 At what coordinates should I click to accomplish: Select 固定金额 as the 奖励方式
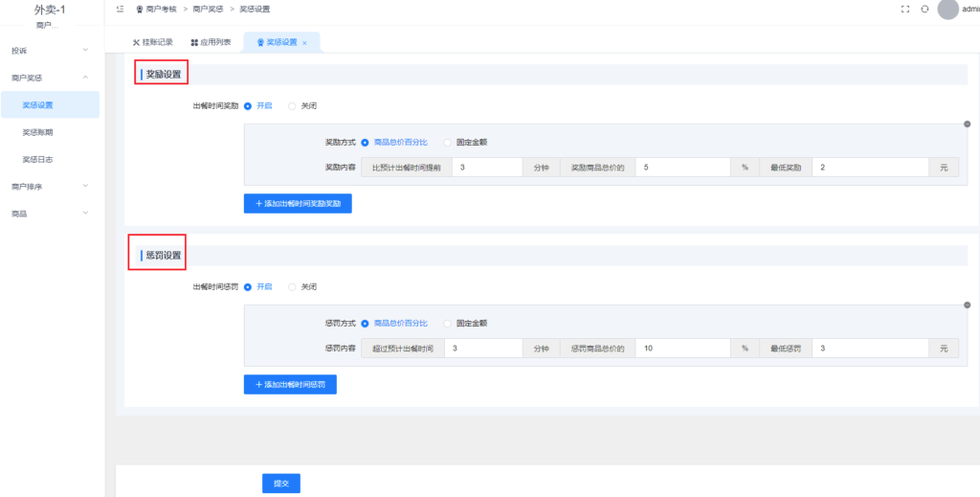click(x=448, y=142)
